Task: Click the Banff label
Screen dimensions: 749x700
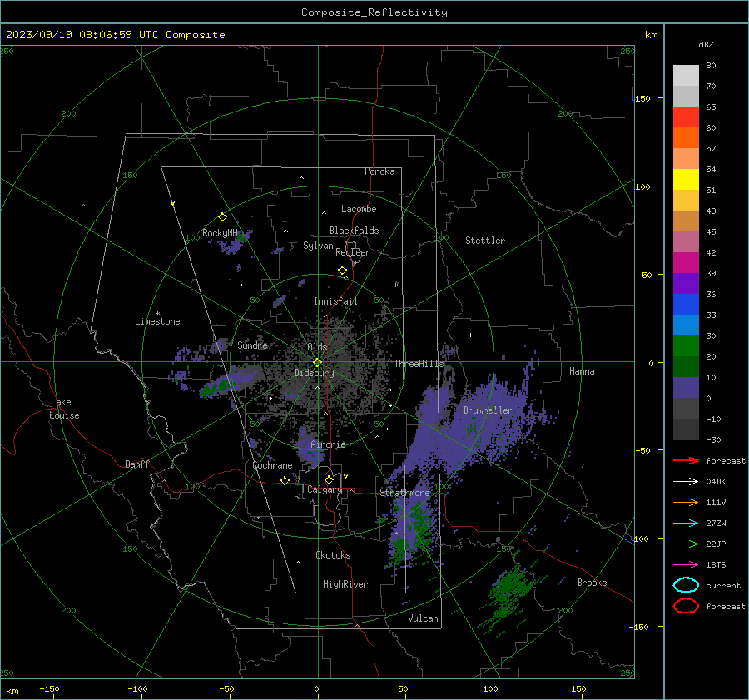Action: 137,464
